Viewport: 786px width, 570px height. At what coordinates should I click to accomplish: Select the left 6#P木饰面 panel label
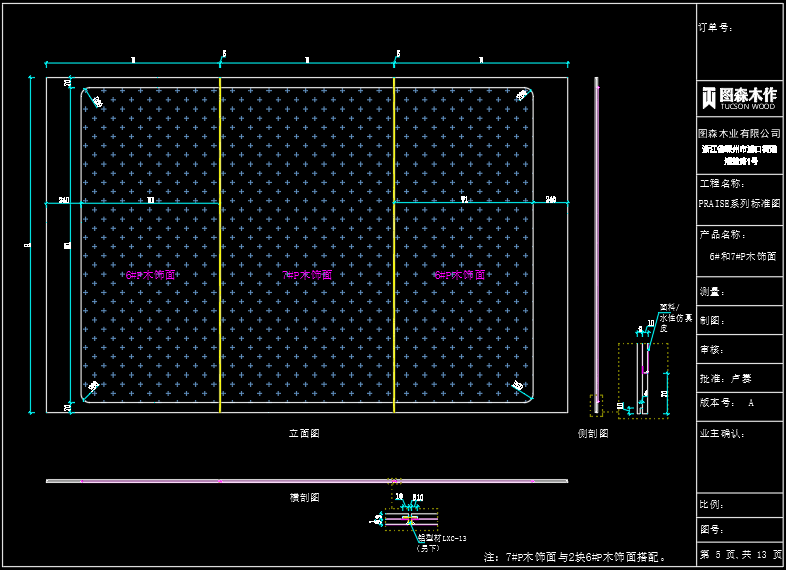click(x=151, y=274)
